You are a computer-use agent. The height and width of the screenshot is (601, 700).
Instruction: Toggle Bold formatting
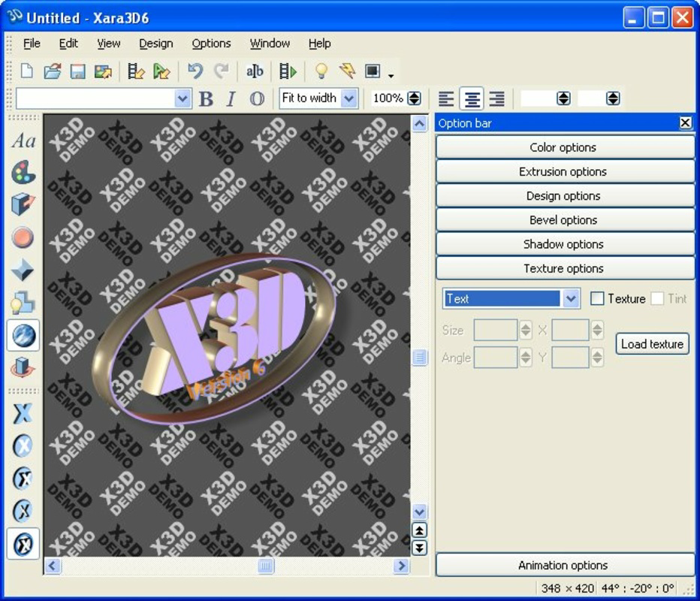[206, 98]
